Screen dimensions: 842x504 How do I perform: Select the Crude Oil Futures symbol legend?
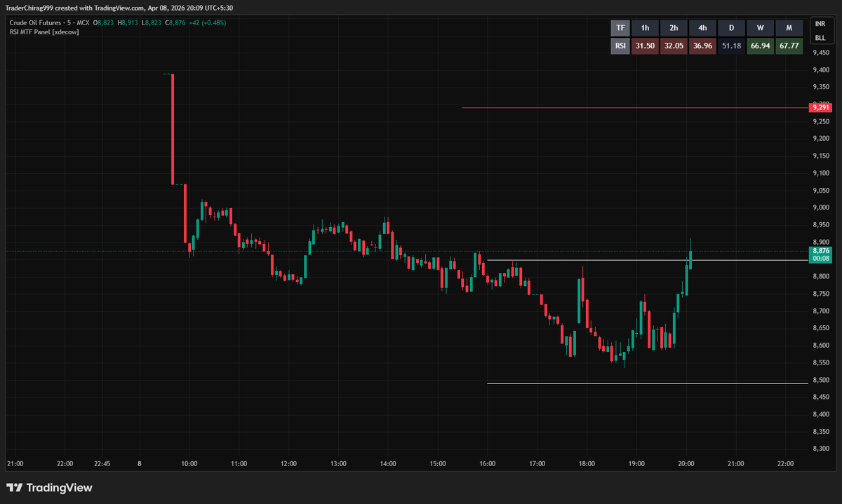(x=48, y=22)
